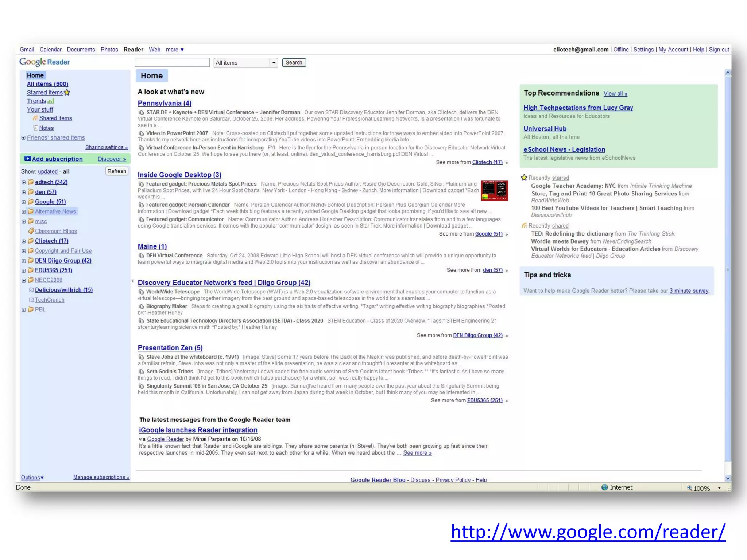Click the Add subscription plus icon

(x=27, y=159)
